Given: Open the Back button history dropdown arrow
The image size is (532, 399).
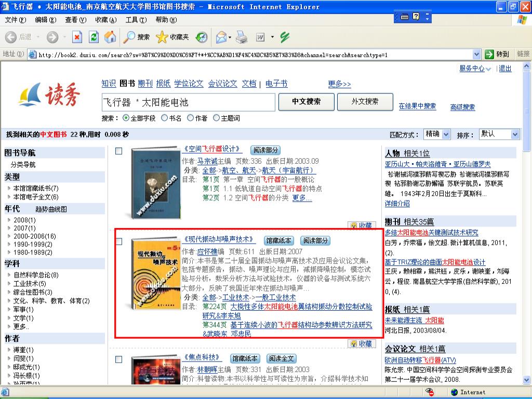Looking at the screenshot, I should click(x=38, y=37).
